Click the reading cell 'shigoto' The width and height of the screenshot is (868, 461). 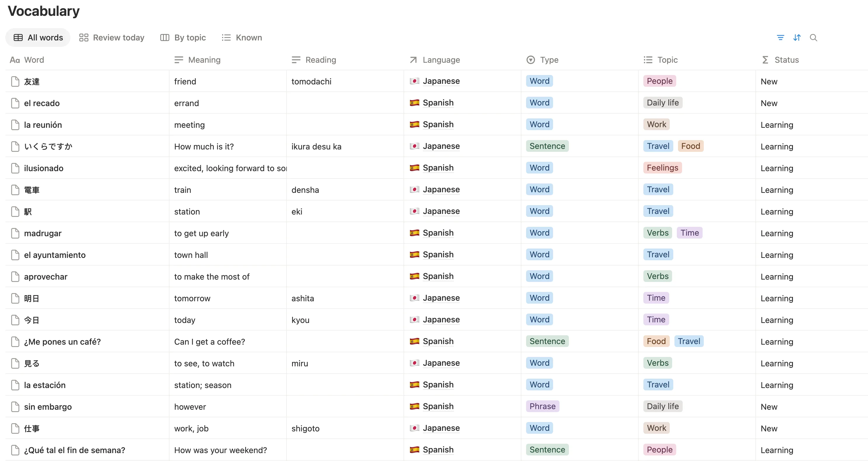[x=345, y=428]
